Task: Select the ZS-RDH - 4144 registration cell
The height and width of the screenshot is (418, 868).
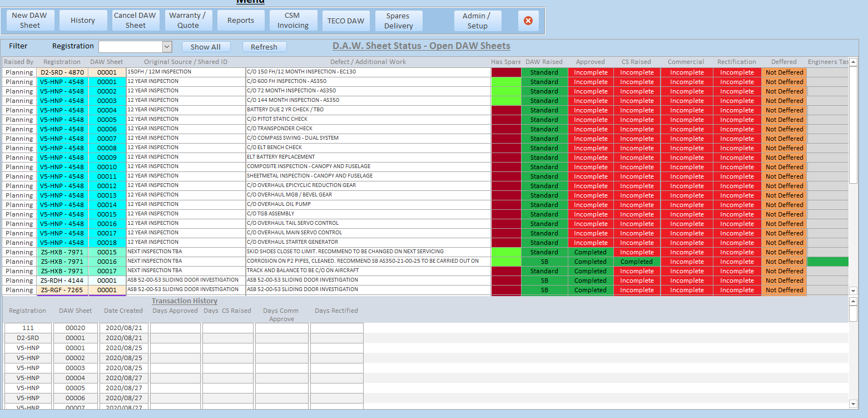Action: tap(62, 281)
